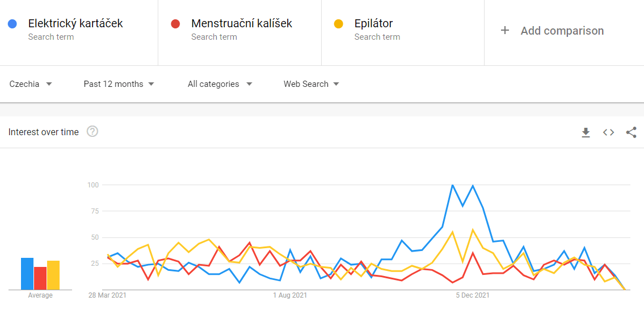This screenshot has height=326, width=644.
Task: Click the 1 Aug 2021 axis label
Action: pos(290,295)
